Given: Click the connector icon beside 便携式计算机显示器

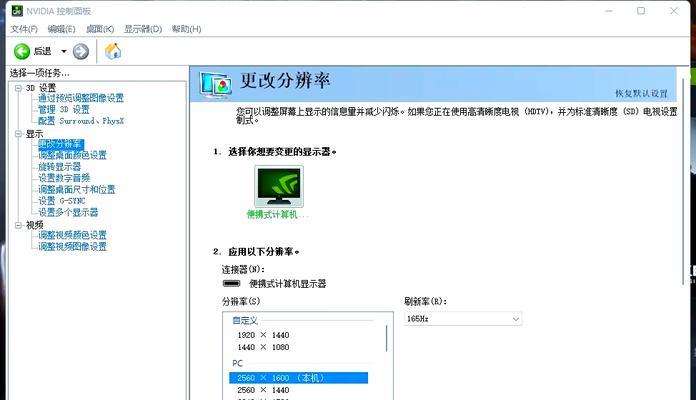Looking at the screenshot, I should [x=231, y=284].
